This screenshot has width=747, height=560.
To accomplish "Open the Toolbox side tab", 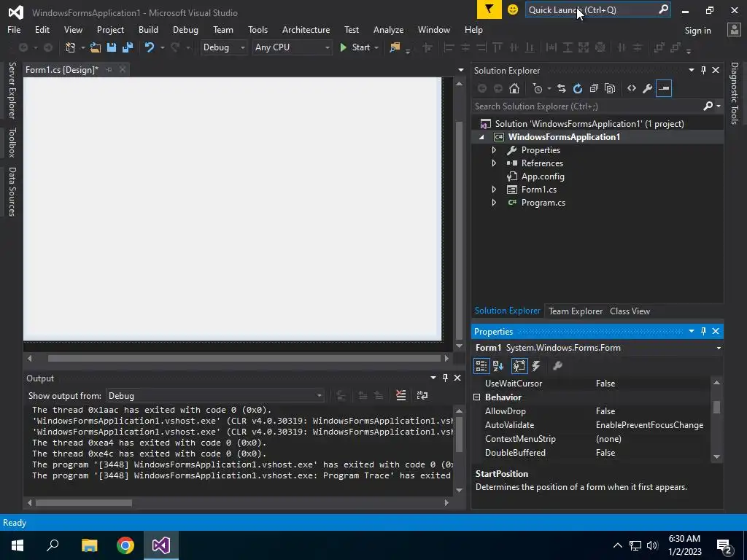I will (12, 142).
